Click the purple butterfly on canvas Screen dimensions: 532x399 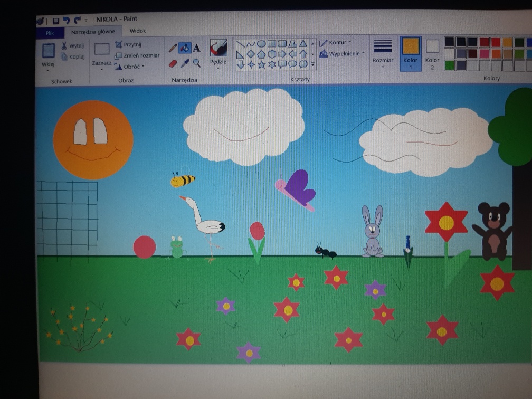coord(297,190)
